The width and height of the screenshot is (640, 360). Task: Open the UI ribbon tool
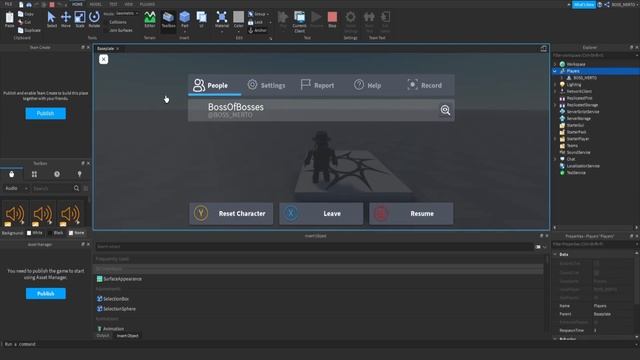pos(202,19)
